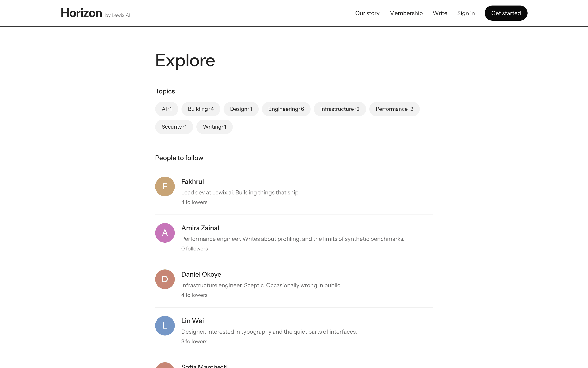Pick the Performance topic chip

pyautogui.click(x=394, y=109)
